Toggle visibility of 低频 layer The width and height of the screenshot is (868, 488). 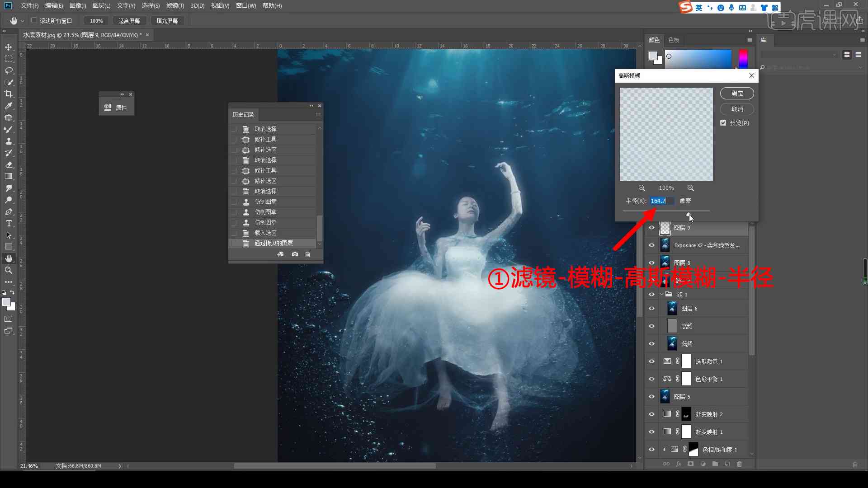[x=651, y=343]
